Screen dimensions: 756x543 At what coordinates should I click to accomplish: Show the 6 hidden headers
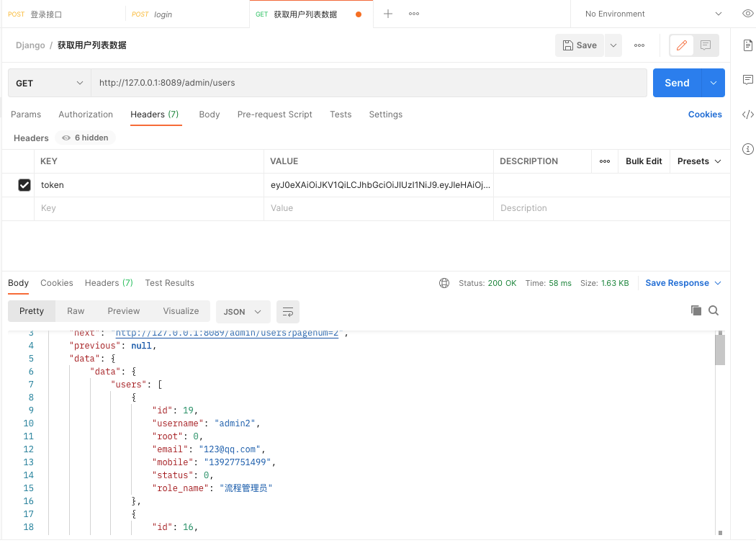(86, 138)
